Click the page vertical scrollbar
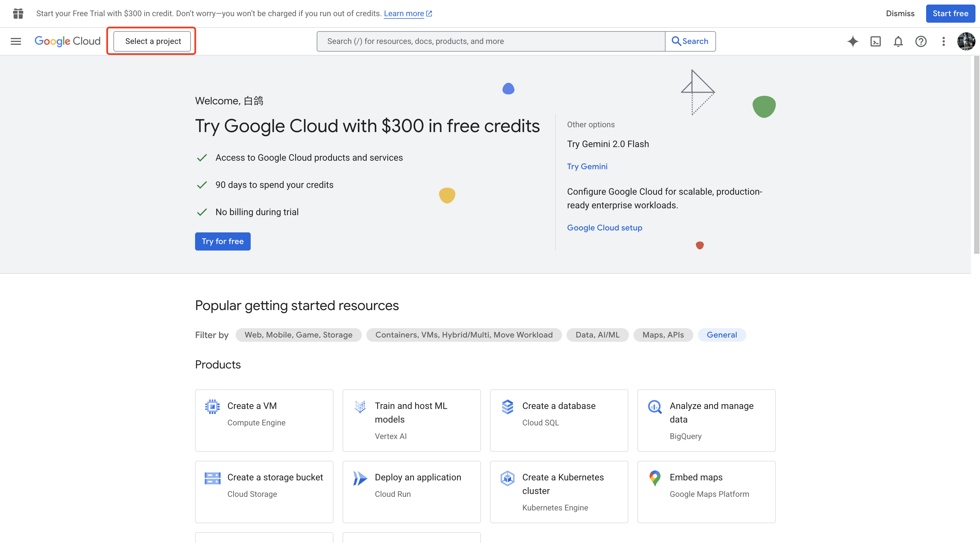Viewport: 980px width, 543px height. 976,154
